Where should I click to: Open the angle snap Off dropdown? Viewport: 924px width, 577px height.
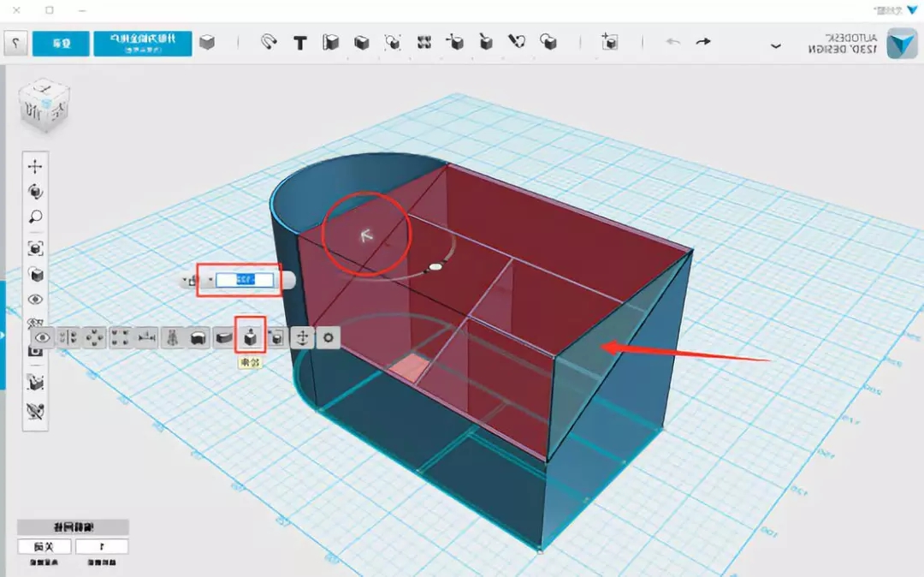(44, 546)
